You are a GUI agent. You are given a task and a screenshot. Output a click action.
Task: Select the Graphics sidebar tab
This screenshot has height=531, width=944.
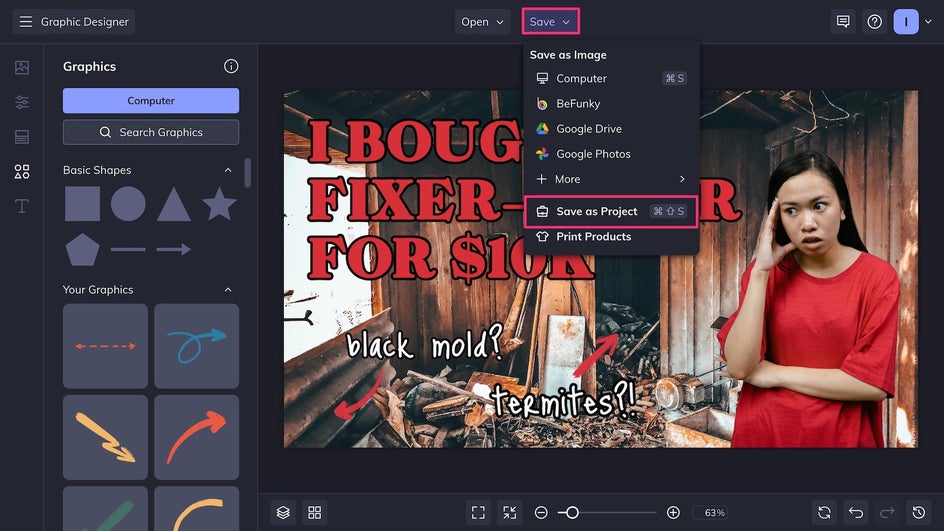point(22,172)
